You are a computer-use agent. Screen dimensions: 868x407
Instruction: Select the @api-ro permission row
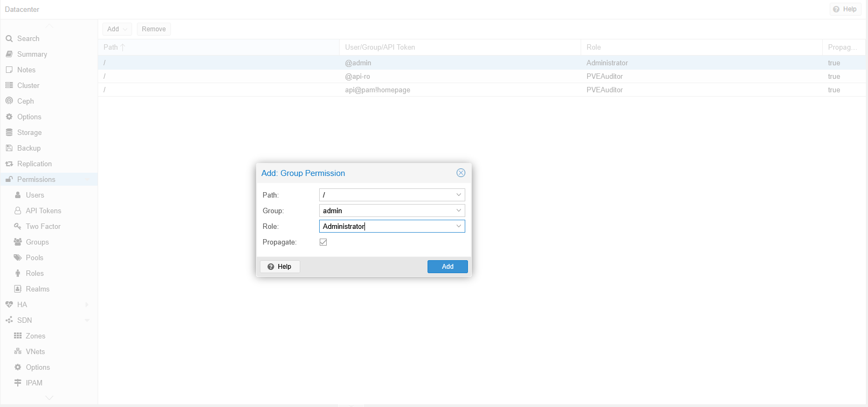tap(481, 77)
